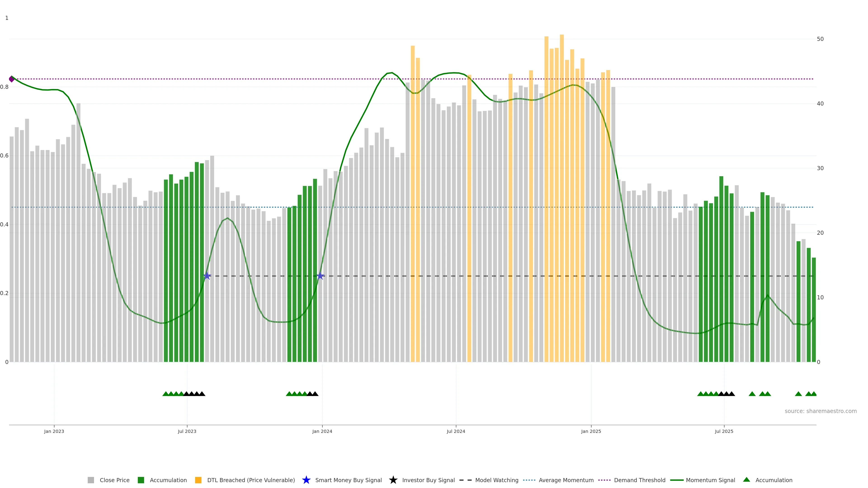Click the purple diamond marker on the Demand Threshold line
Screen dimensions: 868x488
(12, 79)
